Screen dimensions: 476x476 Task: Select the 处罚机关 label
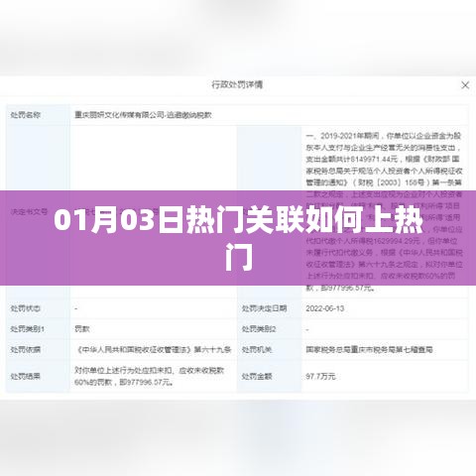click(x=257, y=350)
